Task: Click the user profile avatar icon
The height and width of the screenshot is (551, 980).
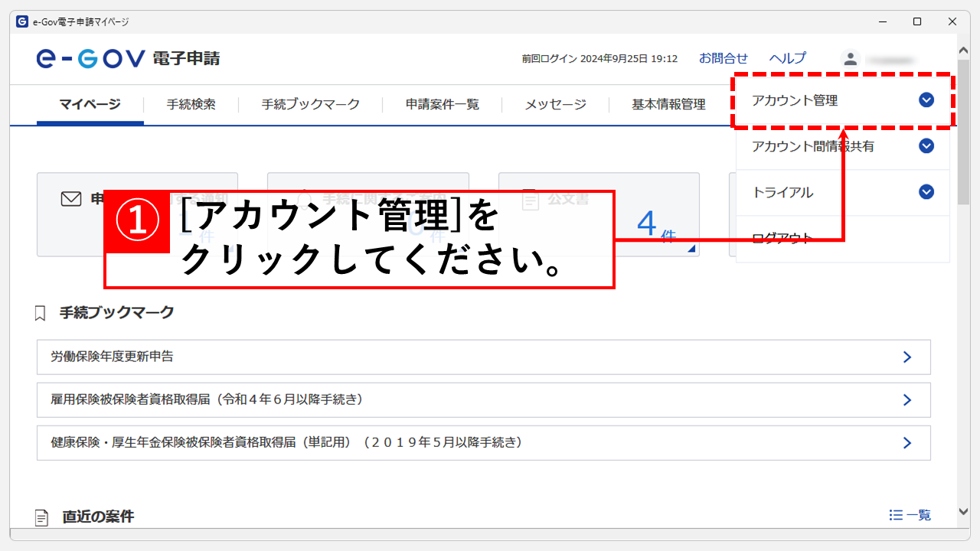Action: [850, 58]
